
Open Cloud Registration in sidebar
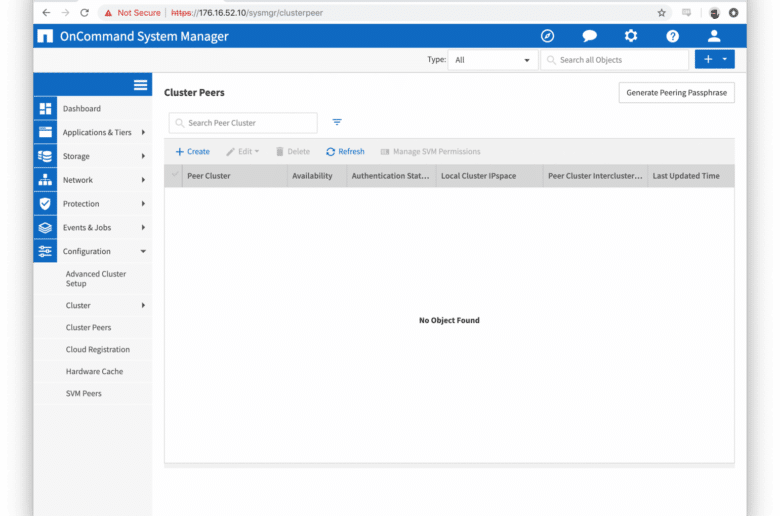98,349
